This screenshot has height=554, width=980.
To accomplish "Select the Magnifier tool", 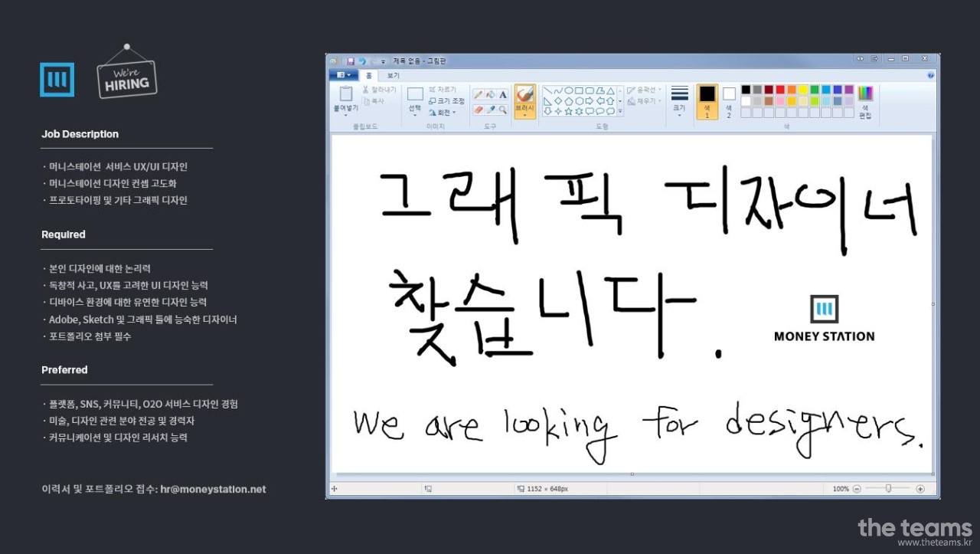I will coord(503,110).
